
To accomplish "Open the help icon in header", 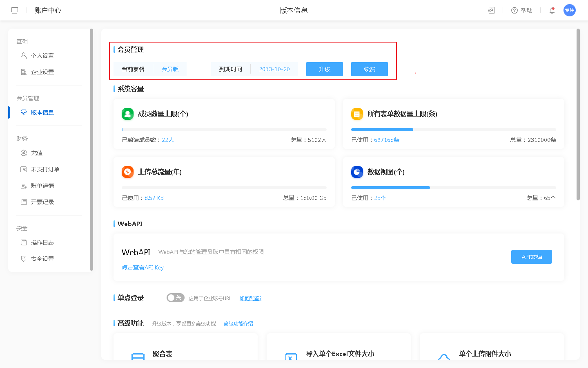I will 514,10.
